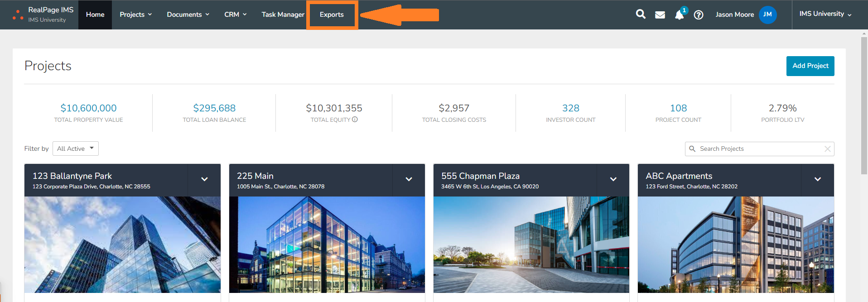
Task: Click the 'Filter by' label
Action: pyautogui.click(x=36, y=149)
